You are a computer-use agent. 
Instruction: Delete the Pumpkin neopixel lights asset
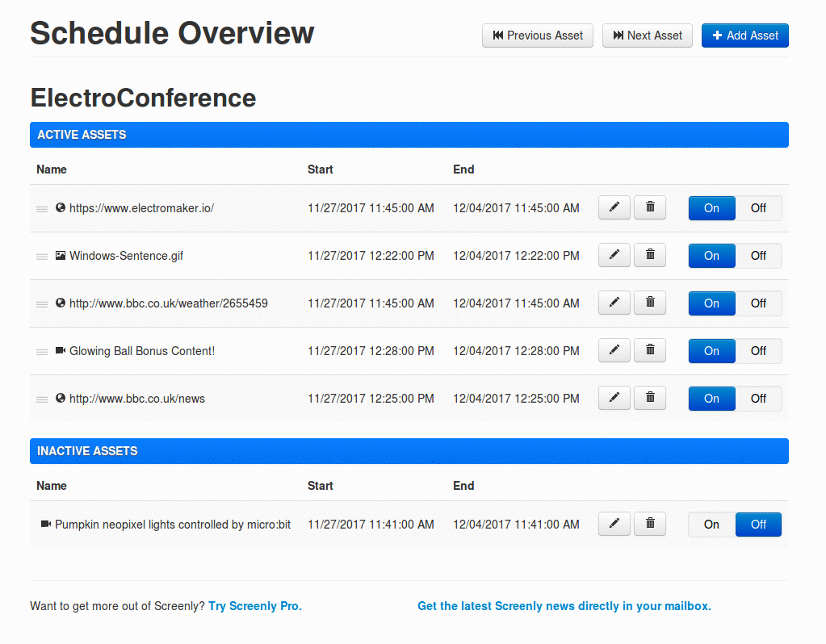pos(650,525)
